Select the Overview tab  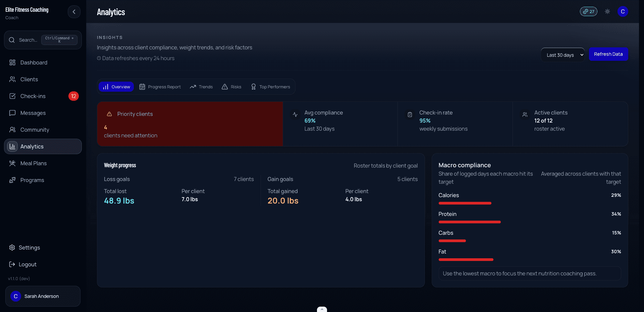pyautogui.click(x=116, y=87)
